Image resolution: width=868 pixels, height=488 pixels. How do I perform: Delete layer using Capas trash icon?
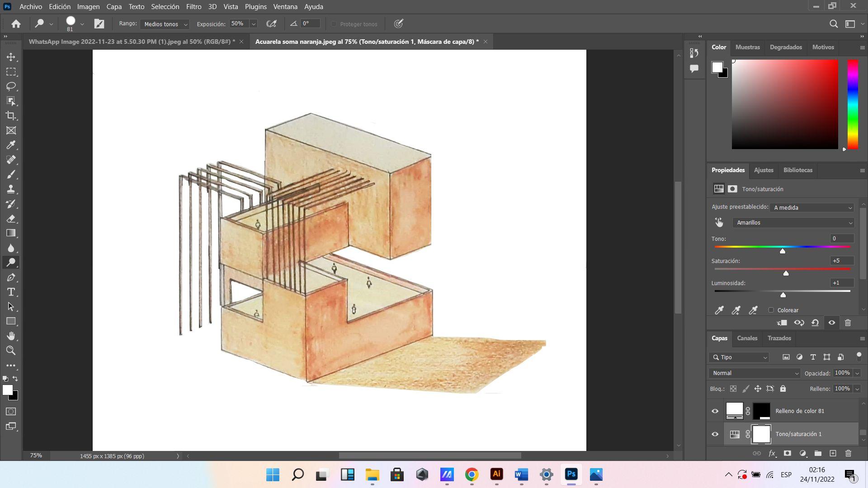848,453
